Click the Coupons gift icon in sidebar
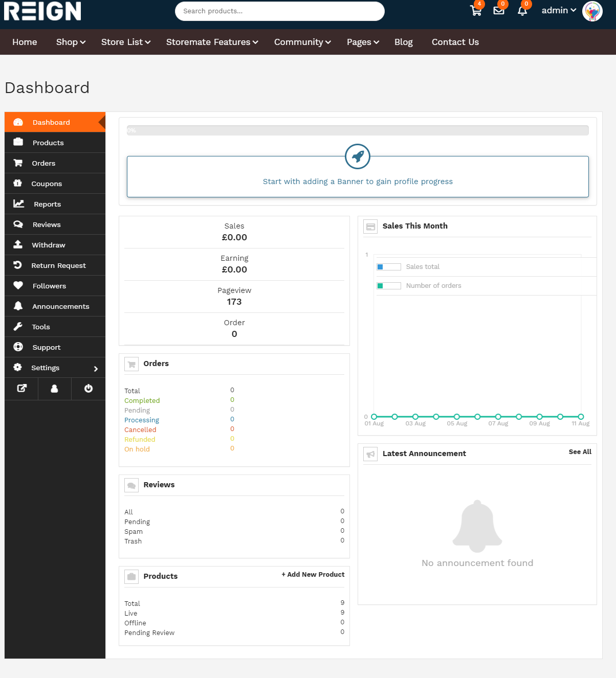This screenshot has width=616, height=678. 18,183
